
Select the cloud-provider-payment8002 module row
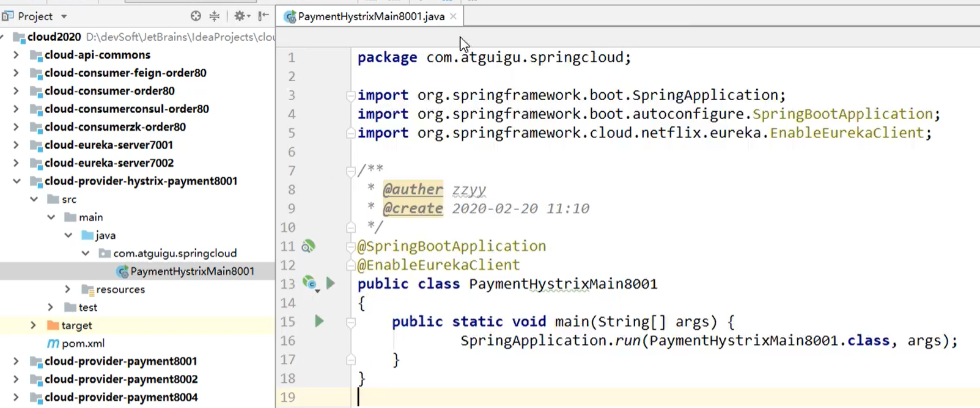coord(138,379)
